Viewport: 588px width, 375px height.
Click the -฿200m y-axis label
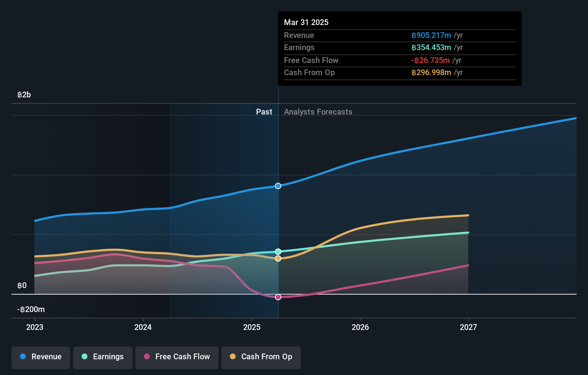pyautogui.click(x=31, y=310)
